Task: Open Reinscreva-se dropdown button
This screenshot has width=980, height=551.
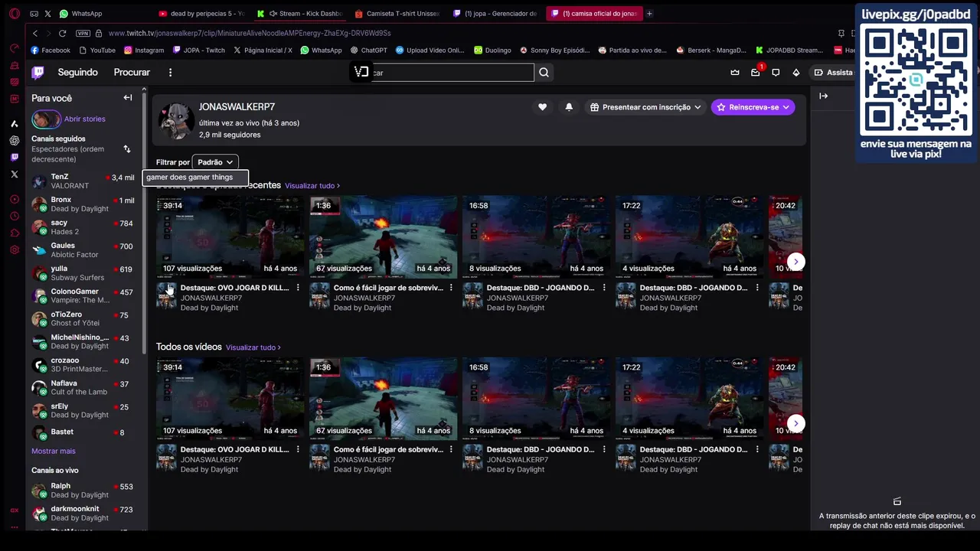Action: [753, 107]
